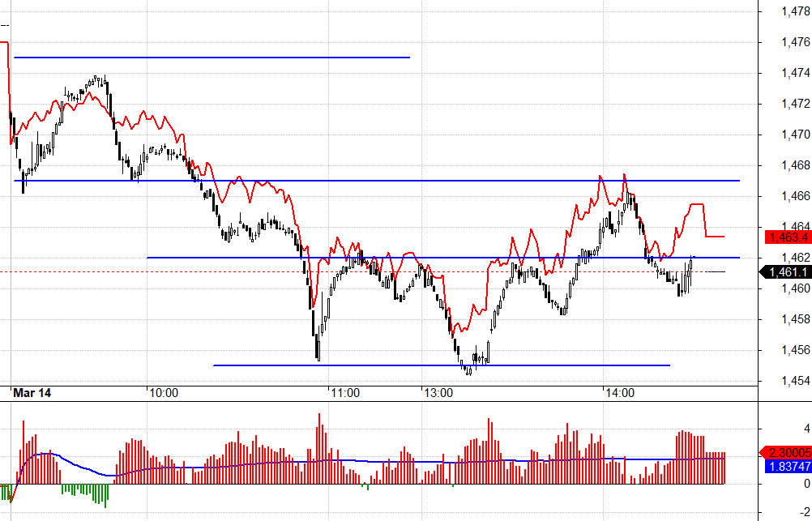This screenshot has height=521, width=812.
Task: Click the red 1,463.4 price tag
Action: pos(788,237)
